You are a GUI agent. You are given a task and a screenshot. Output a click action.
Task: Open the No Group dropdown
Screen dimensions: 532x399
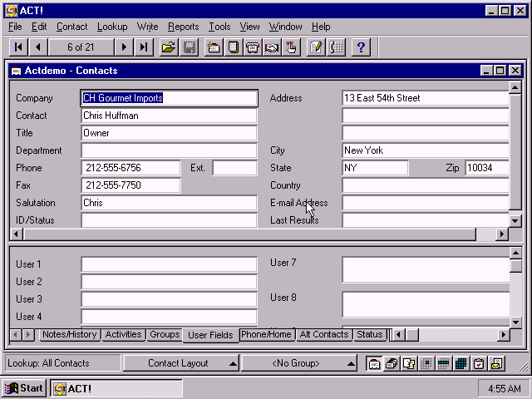299,363
